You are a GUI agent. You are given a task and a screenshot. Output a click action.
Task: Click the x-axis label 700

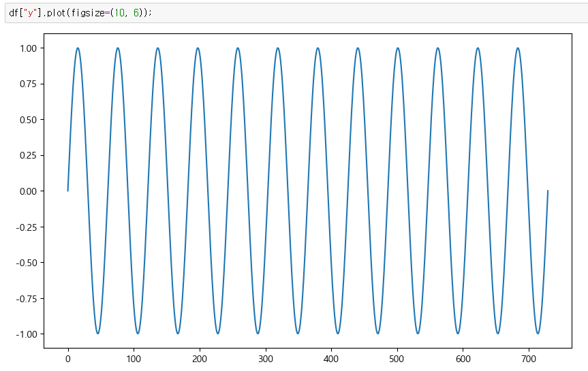tap(529, 359)
